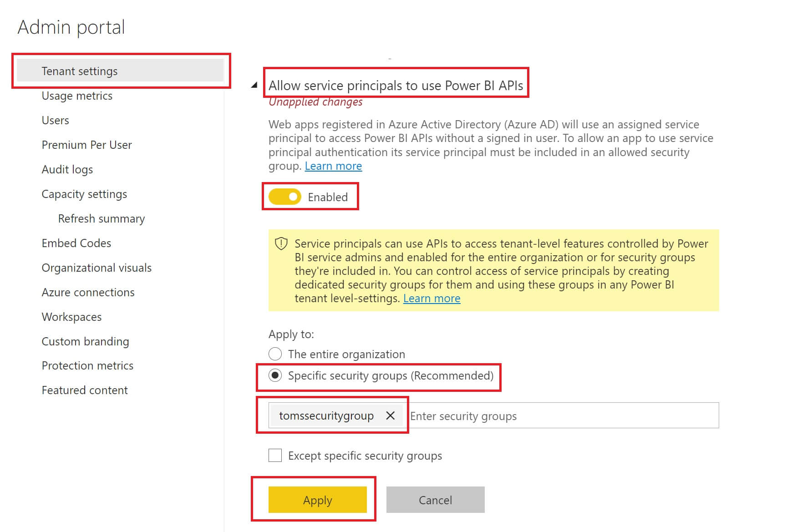
Task: Select Specific security groups (Recommended)
Action: [x=275, y=375]
